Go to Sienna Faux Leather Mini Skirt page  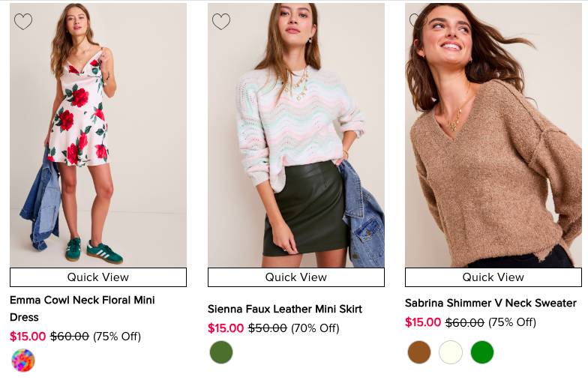point(285,309)
